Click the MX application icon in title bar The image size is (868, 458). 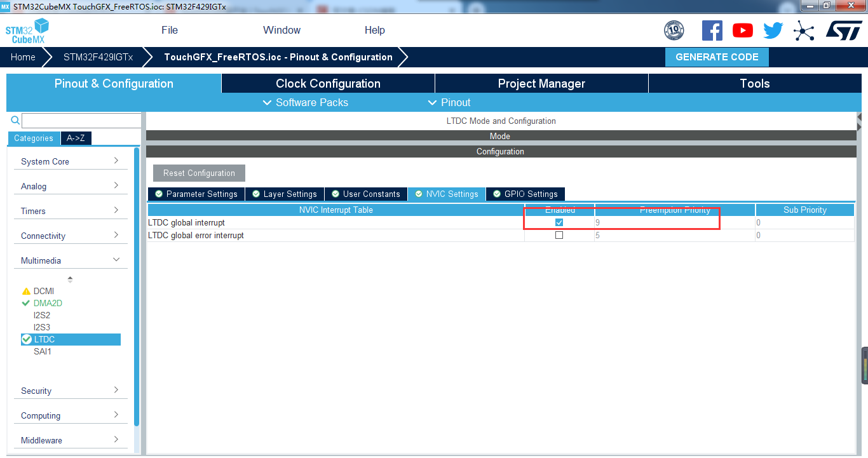point(5,6)
